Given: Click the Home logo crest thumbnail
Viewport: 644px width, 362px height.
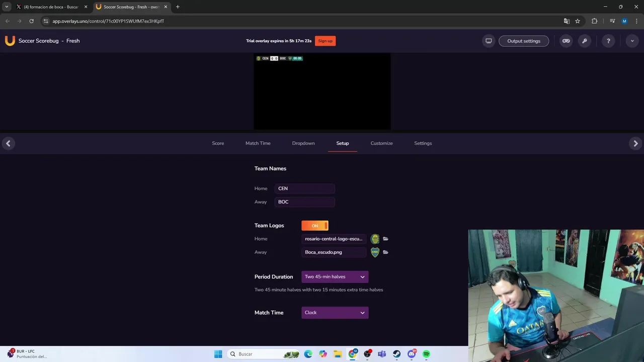Looking at the screenshot, I should coord(375,239).
